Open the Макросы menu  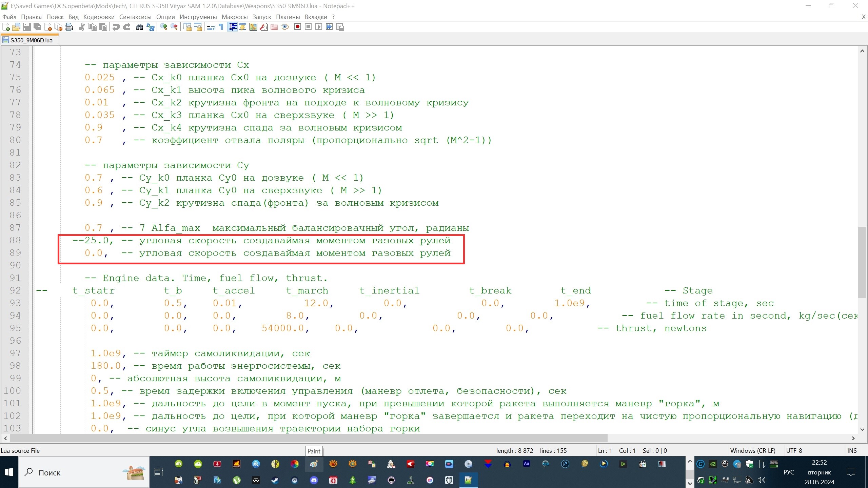pyautogui.click(x=234, y=17)
